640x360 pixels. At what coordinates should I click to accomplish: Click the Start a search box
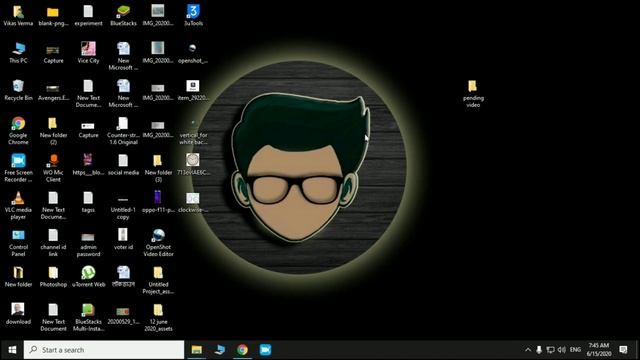point(104,350)
